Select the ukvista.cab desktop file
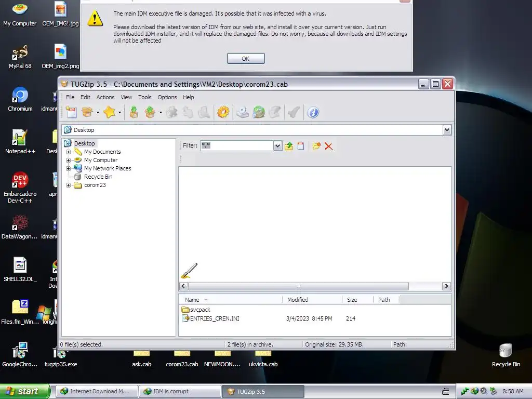This screenshot has height=399, width=532. point(263,360)
